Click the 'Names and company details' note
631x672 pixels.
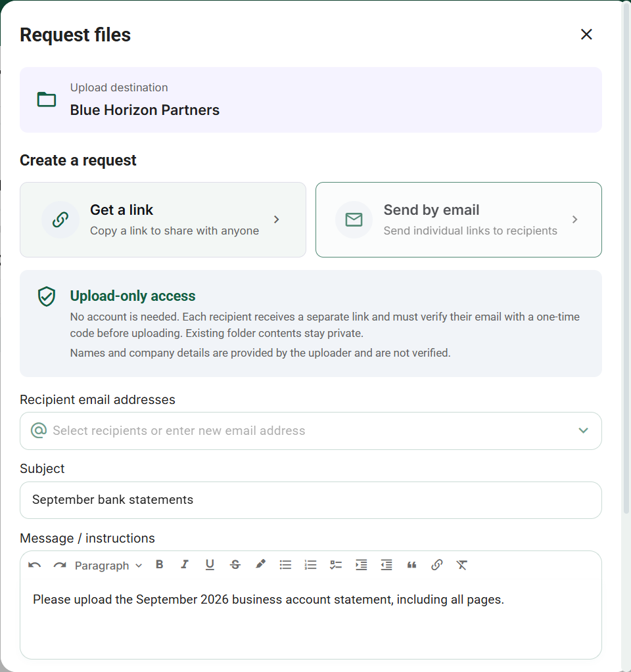pyautogui.click(x=260, y=353)
